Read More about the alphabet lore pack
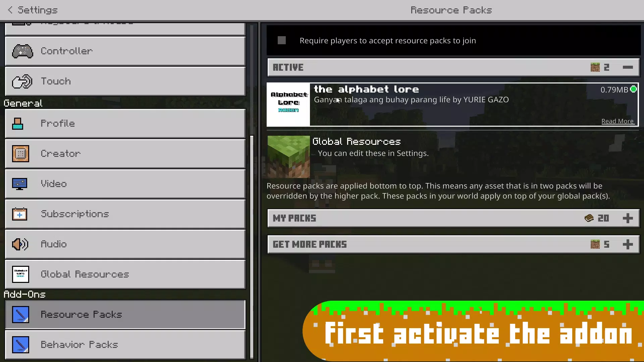This screenshot has height=362, width=644. coord(617,121)
